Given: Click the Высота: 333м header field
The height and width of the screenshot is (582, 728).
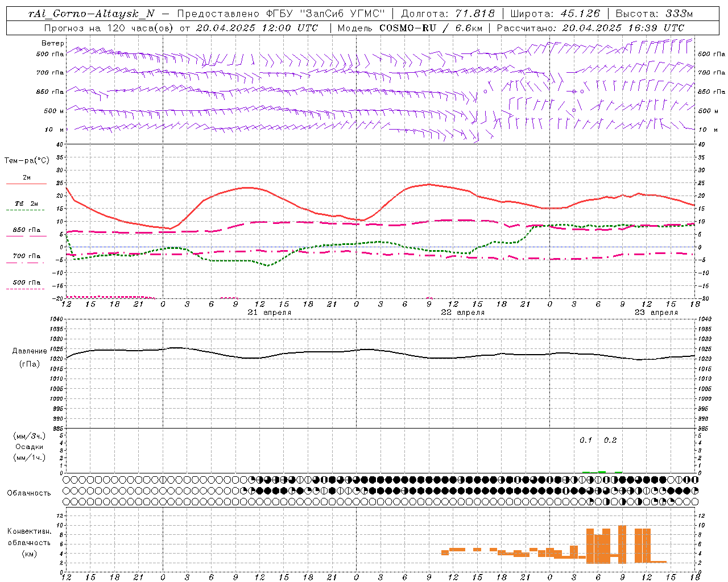Looking at the screenshot, I should (x=654, y=14).
